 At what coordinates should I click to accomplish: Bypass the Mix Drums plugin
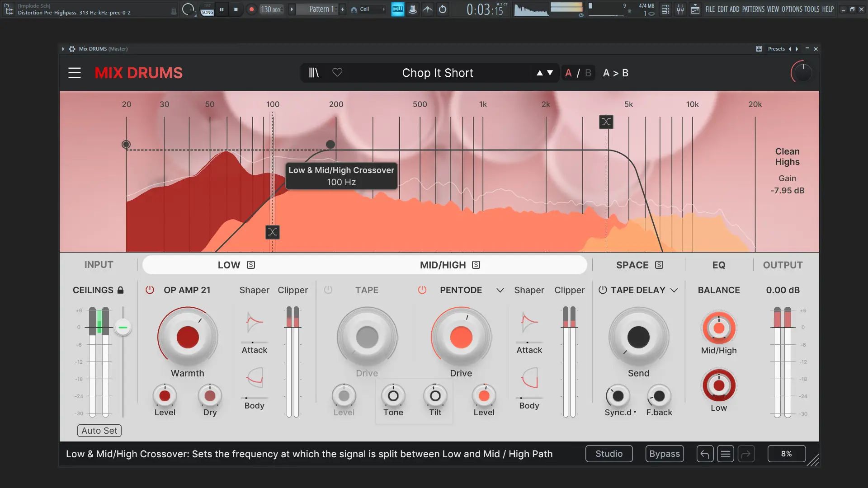(664, 454)
